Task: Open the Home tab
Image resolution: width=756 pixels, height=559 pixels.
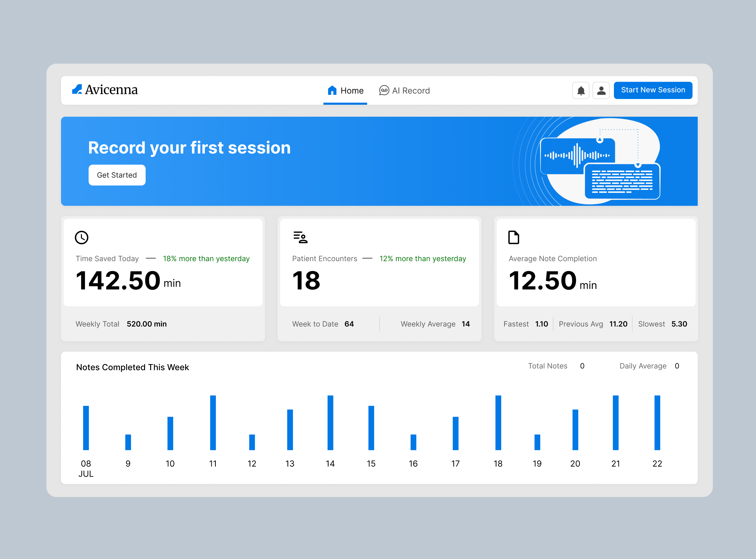Action: [x=345, y=90]
